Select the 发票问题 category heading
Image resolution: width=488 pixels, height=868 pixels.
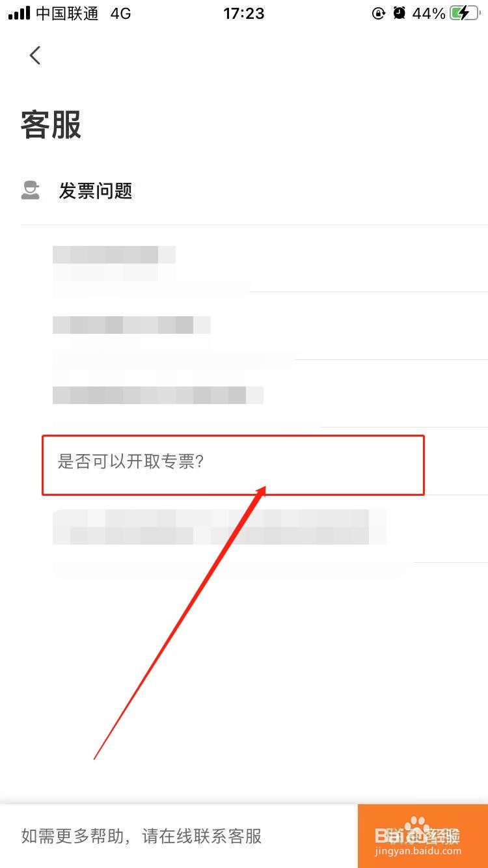[96, 191]
